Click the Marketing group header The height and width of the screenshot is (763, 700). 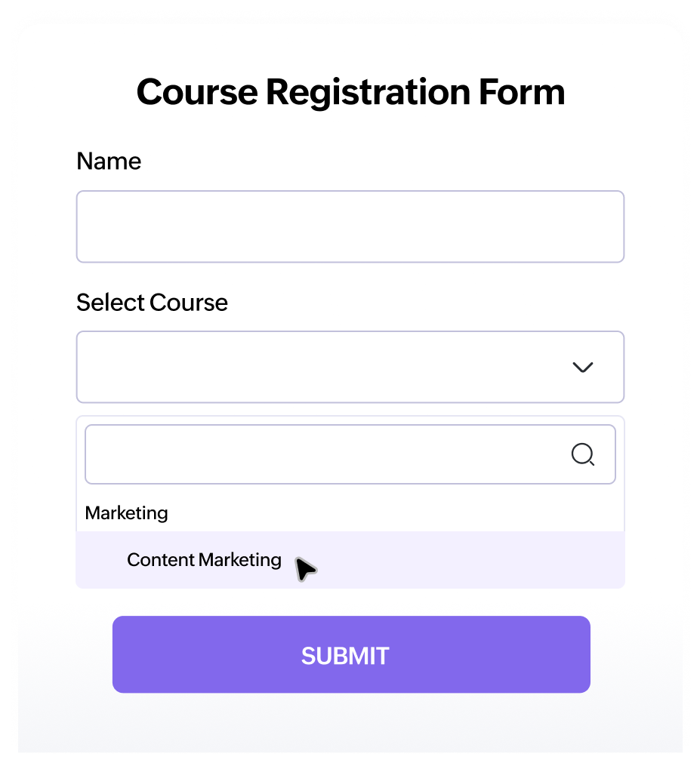coord(126,513)
